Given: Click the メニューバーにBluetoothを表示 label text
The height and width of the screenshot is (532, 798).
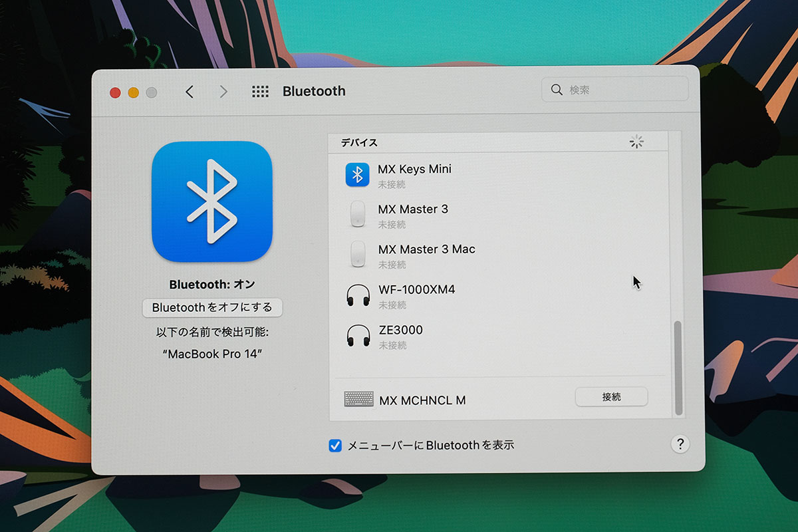Looking at the screenshot, I should pyautogui.click(x=431, y=446).
